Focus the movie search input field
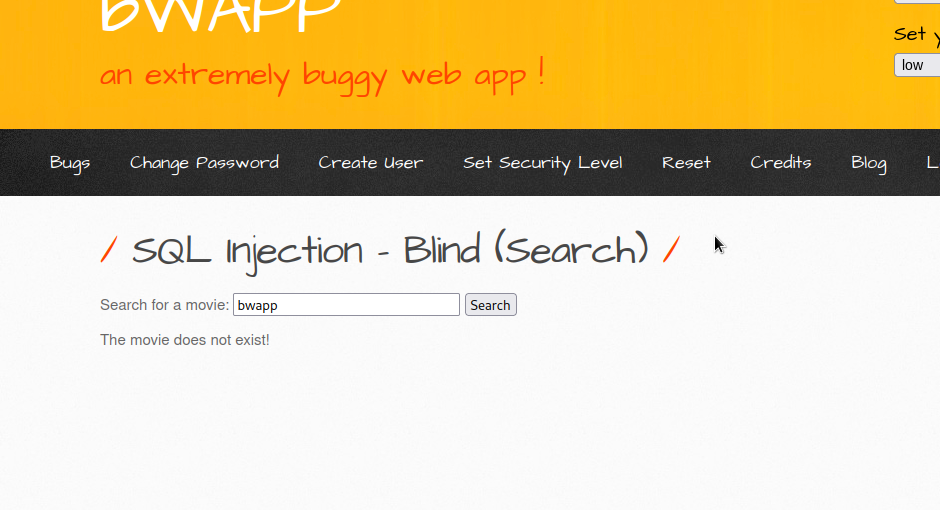The image size is (940, 510). tap(347, 305)
